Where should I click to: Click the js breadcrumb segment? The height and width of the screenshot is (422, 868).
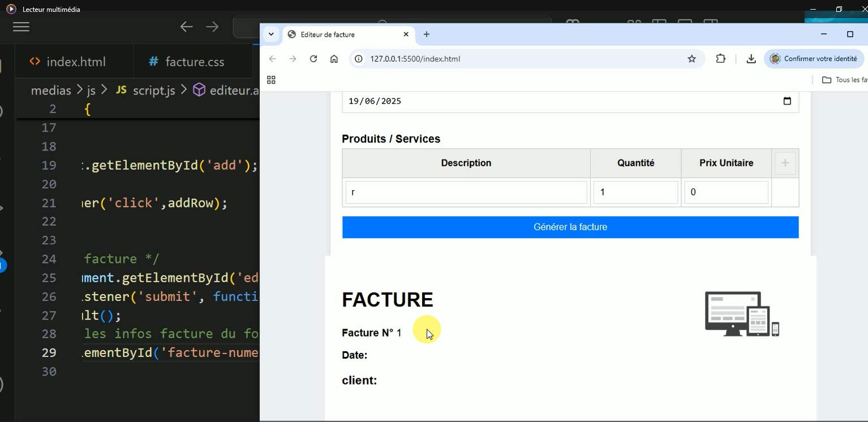coord(91,91)
